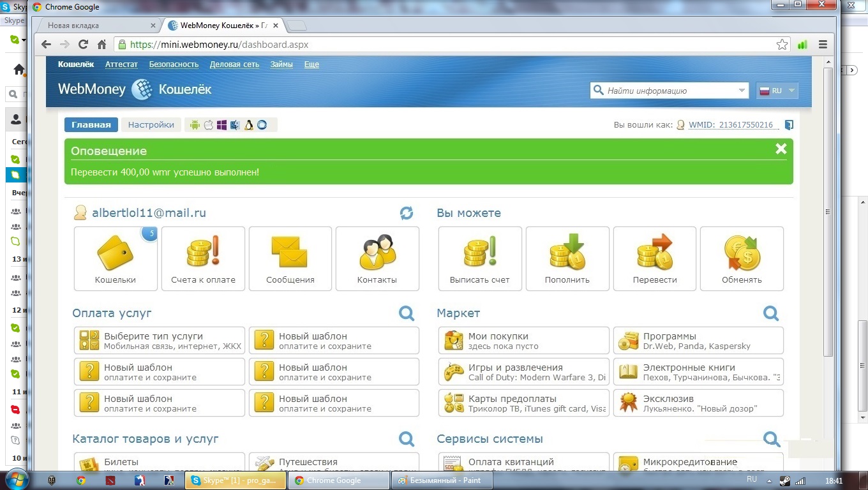This screenshot has height=490, width=868.
Task: Open Электронные книги category
Action: (698, 372)
